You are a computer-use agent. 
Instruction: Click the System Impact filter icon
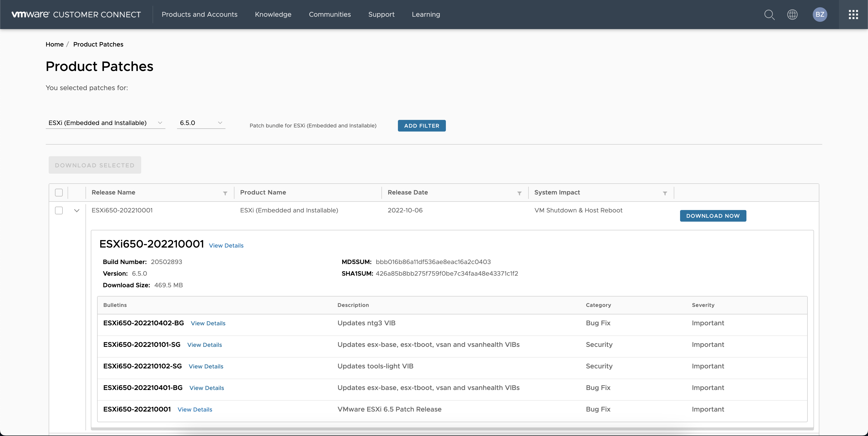(x=665, y=193)
